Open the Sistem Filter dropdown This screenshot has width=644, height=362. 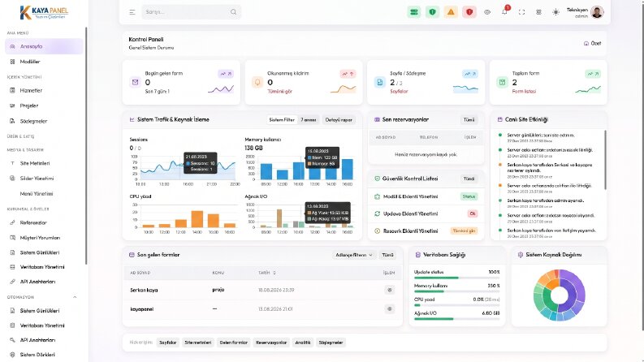click(282, 120)
